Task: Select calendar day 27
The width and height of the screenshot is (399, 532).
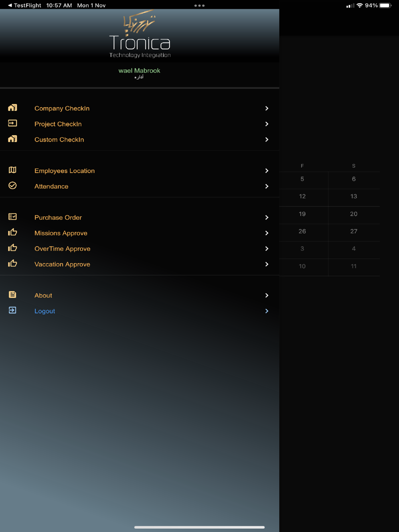Action: (354, 231)
